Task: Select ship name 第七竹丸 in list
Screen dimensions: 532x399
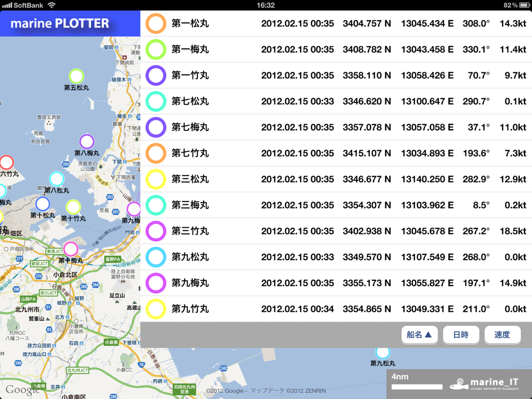Action: click(190, 153)
